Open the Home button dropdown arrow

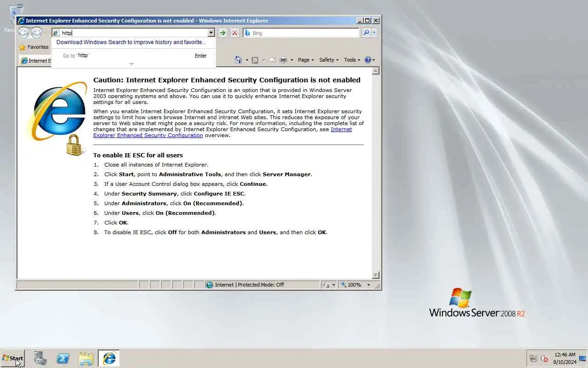[x=247, y=60]
